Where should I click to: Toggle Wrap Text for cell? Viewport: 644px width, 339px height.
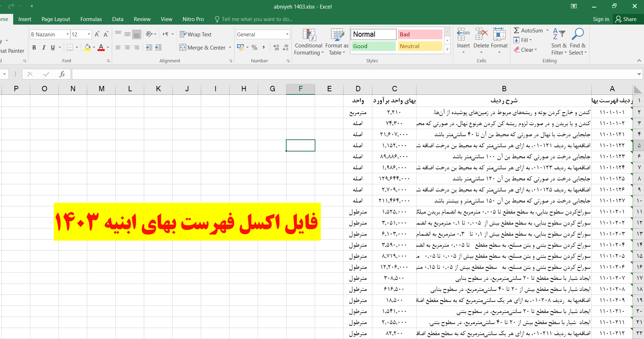click(195, 35)
